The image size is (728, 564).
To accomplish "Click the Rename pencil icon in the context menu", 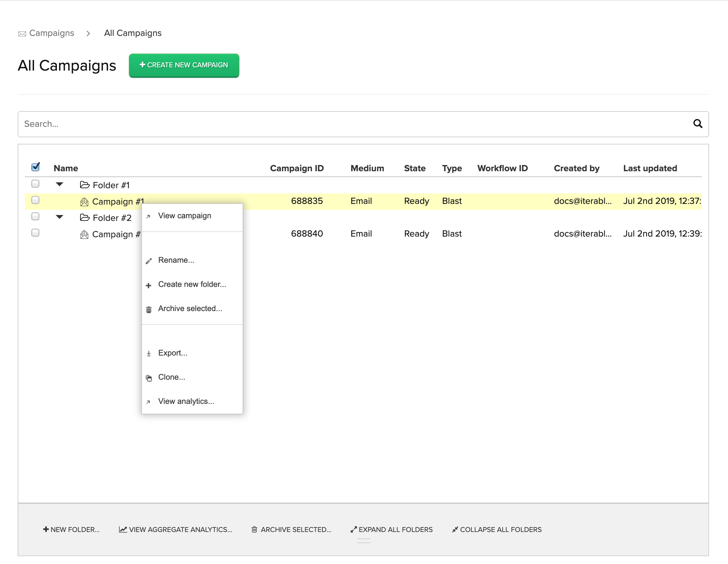I will tap(149, 261).
